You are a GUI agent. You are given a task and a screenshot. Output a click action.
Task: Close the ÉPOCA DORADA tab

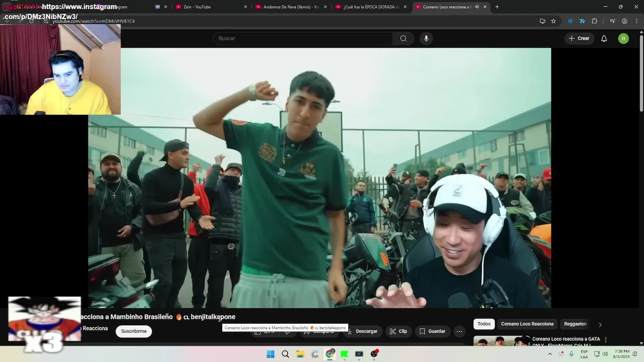click(x=405, y=7)
